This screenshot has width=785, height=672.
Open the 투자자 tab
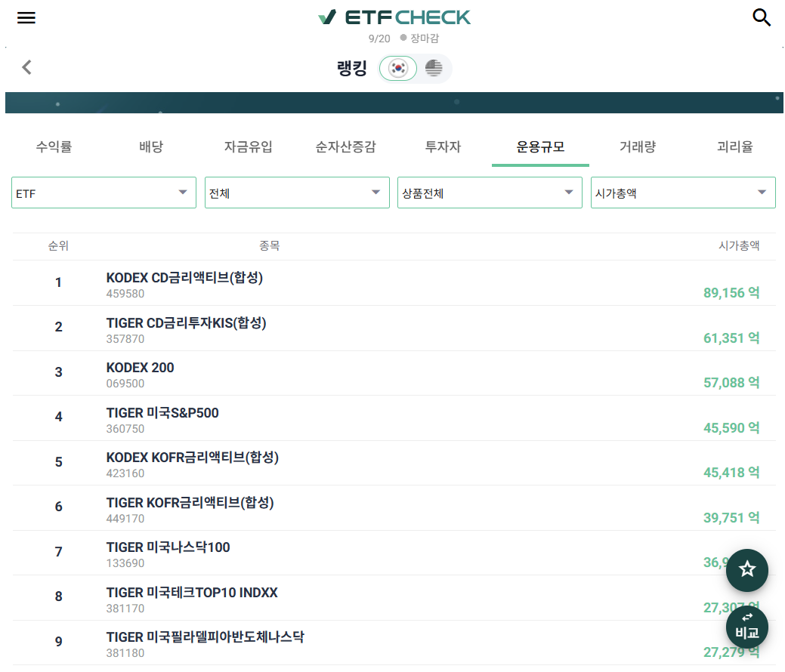443,146
